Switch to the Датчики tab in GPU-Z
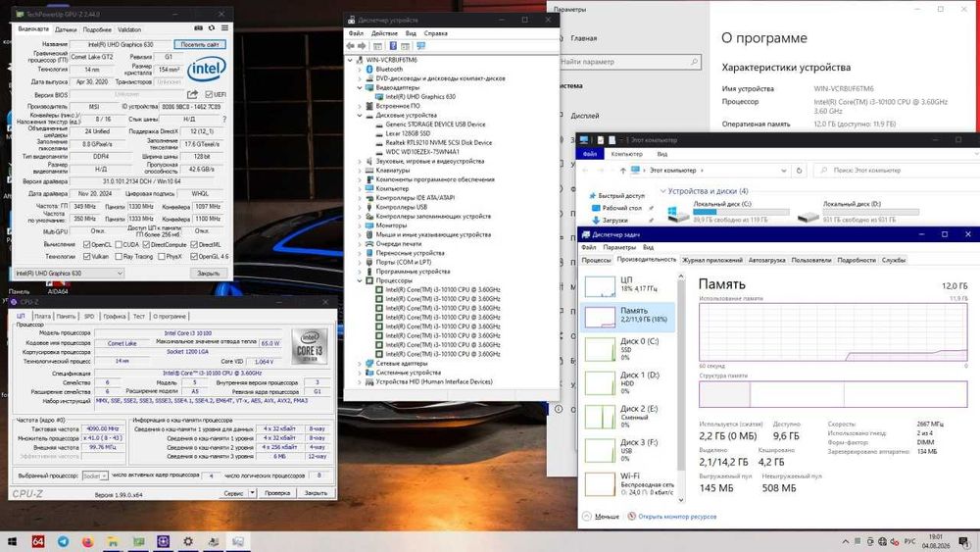 coord(66,29)
